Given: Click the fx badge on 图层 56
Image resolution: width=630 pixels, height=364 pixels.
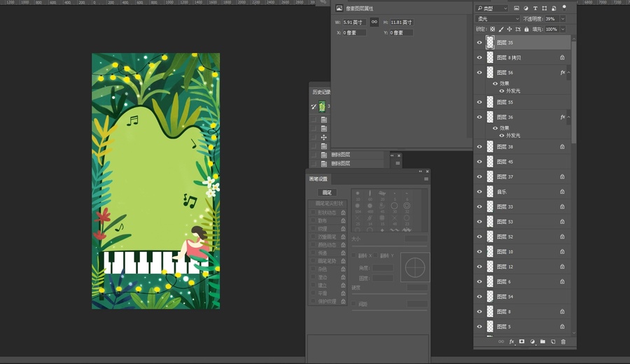Looking at the screenshot, I should point(563,72).
